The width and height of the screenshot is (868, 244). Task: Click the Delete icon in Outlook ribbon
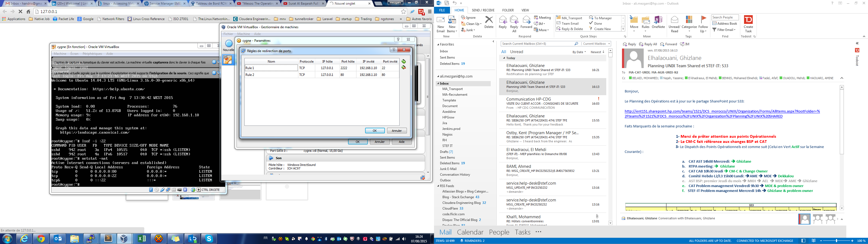click(x=489, y=23)
